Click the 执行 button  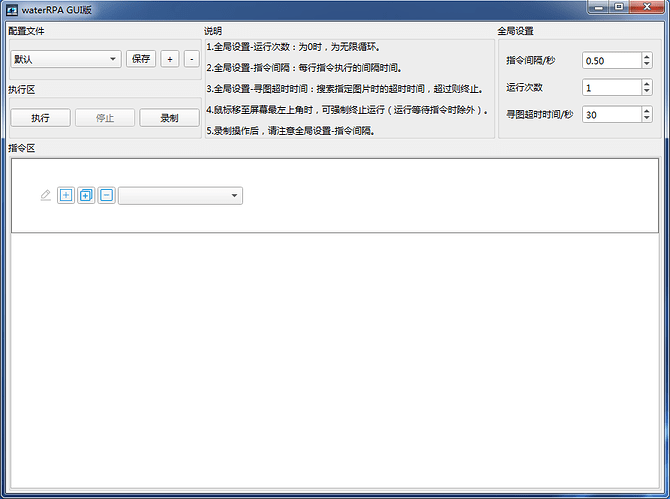[41, 118]
